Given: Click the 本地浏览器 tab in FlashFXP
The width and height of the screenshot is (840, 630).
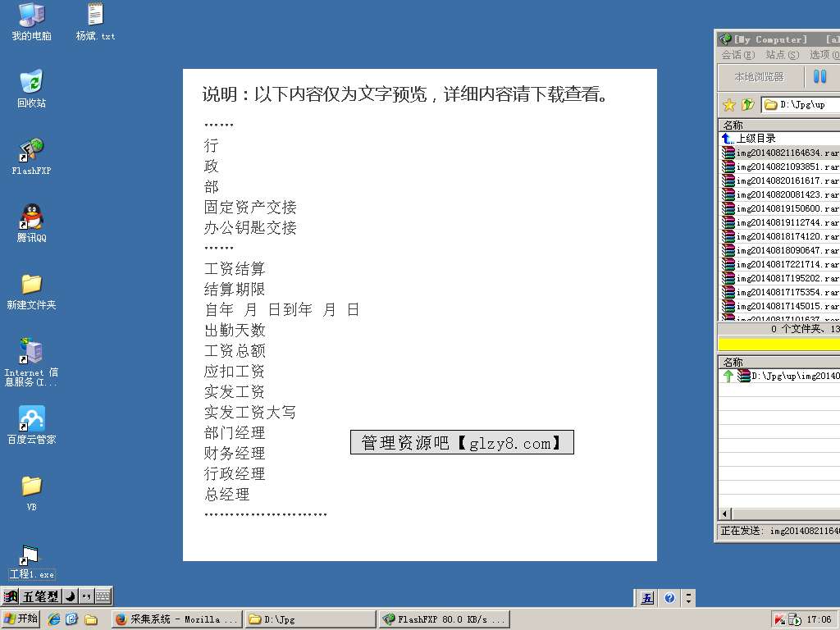Looking at the screenshot, I should (759, 77).
